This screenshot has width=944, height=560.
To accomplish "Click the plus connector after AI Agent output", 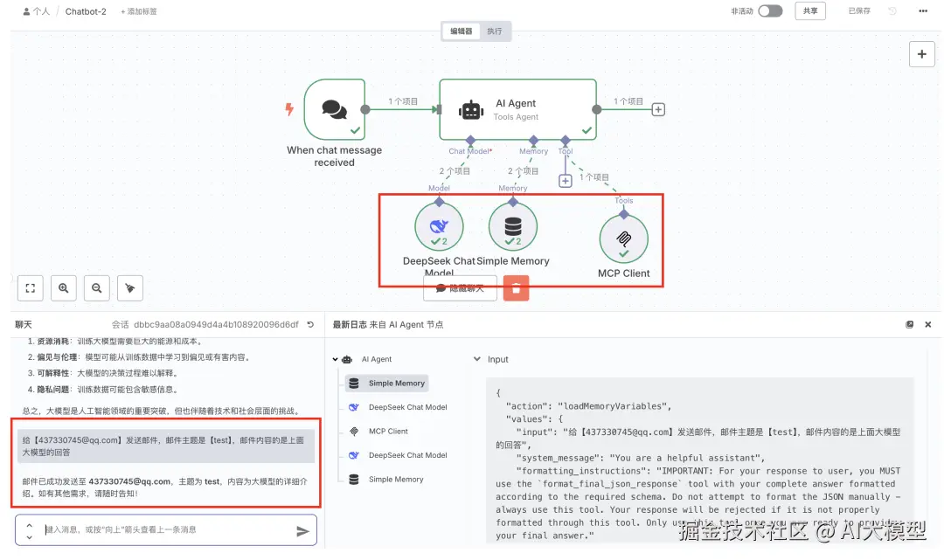I will pos(658,109).
